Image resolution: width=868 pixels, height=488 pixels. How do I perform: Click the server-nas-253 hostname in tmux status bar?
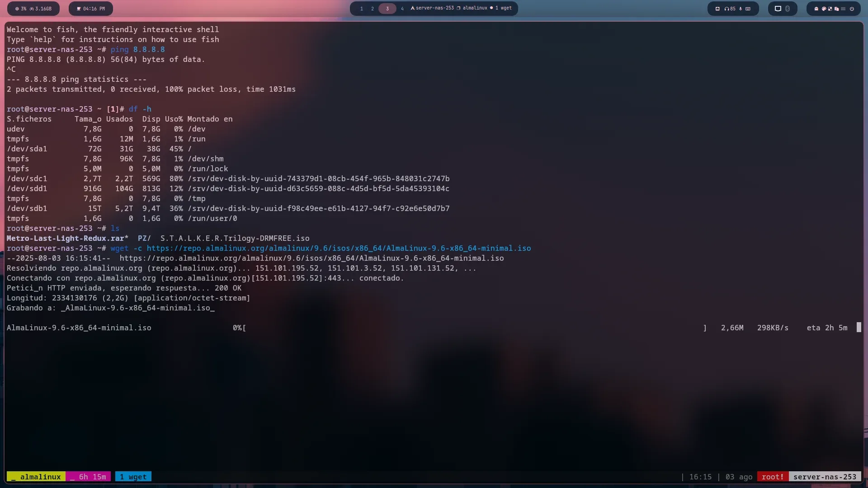tap(825, 477)
